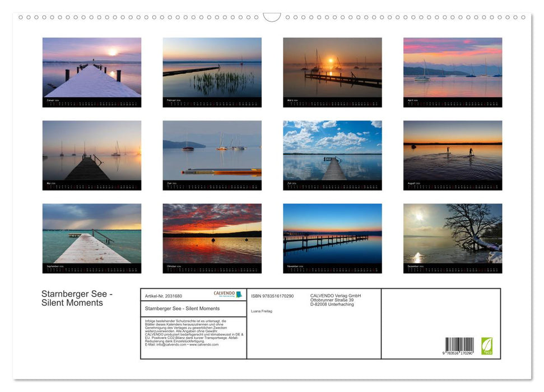
Task: Click the Oktober red sunset thumbnail
Action: coord(212,234)
